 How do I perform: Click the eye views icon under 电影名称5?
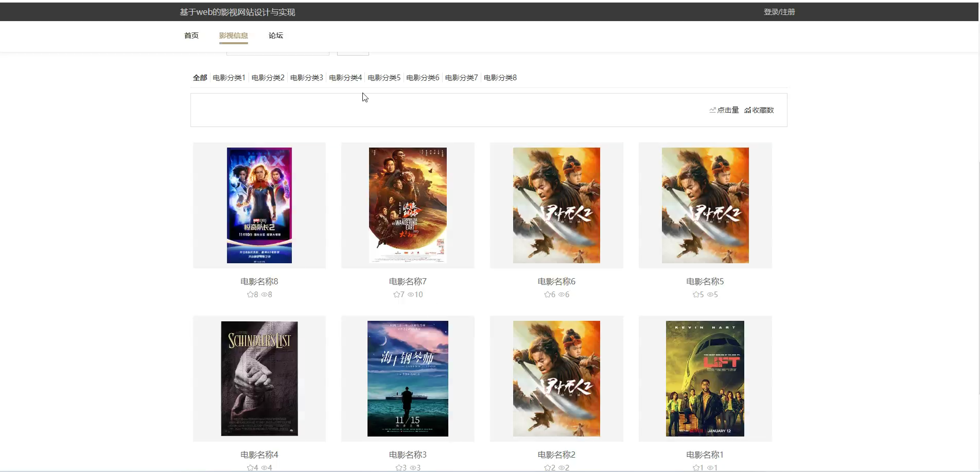(710, 295)
